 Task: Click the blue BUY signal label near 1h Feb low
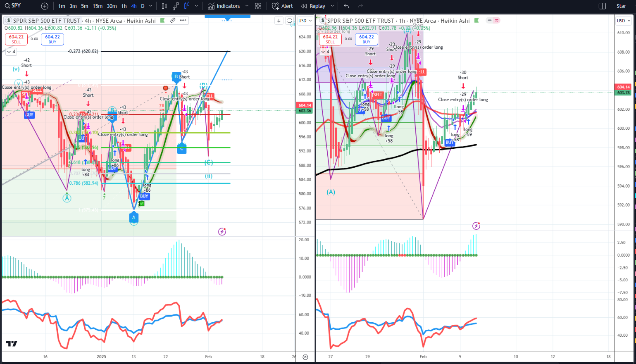[x=449, y=142]
